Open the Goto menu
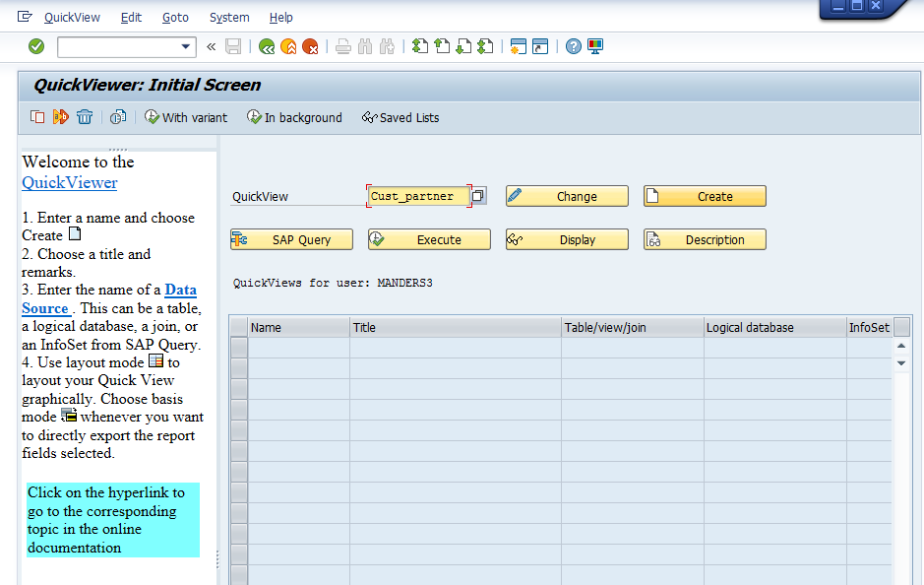The image size is (924, 585). click(x=175, y=17)
